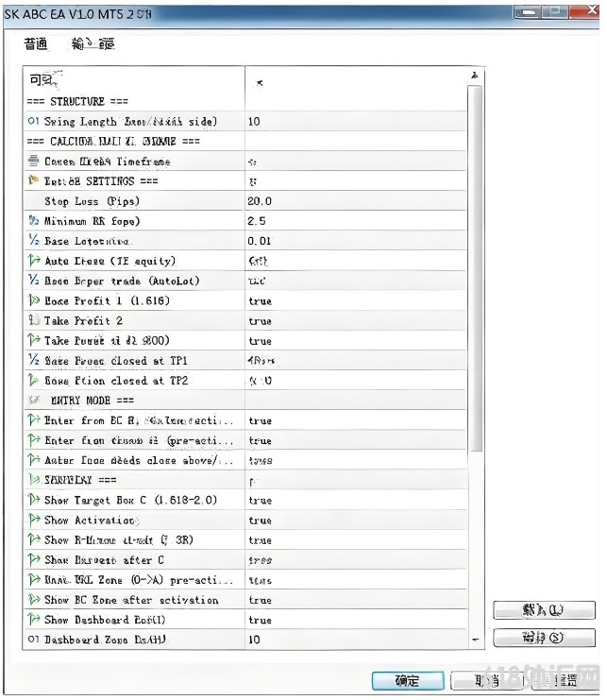Confirm with the 确定 button
Screen dimensions: 607x700
coord(408,680)
